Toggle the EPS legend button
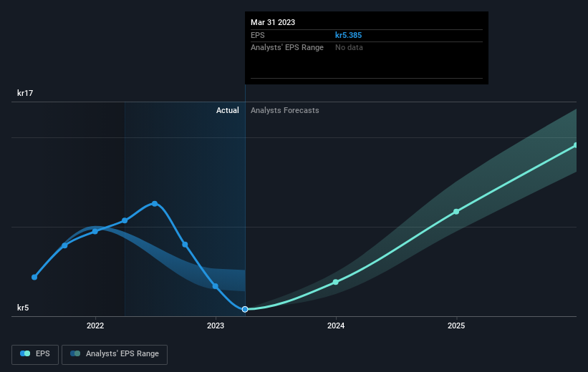The image size is (588, 372). [35, 354]
